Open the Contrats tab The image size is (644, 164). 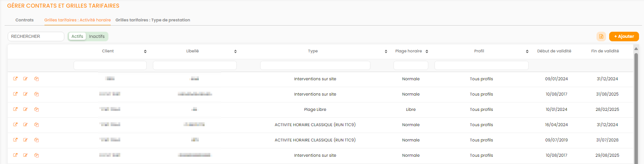tap(25, 20)
